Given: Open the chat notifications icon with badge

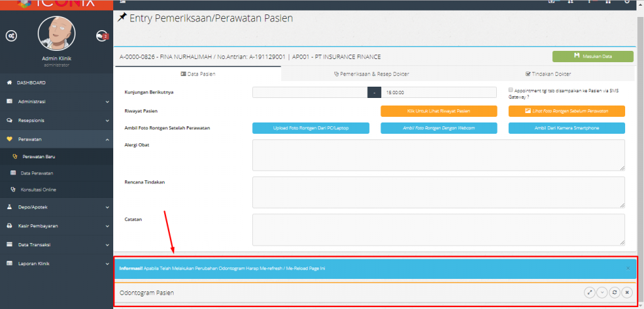Looking at the screenshot, I should pyautogui.click(x=101, y=36).
